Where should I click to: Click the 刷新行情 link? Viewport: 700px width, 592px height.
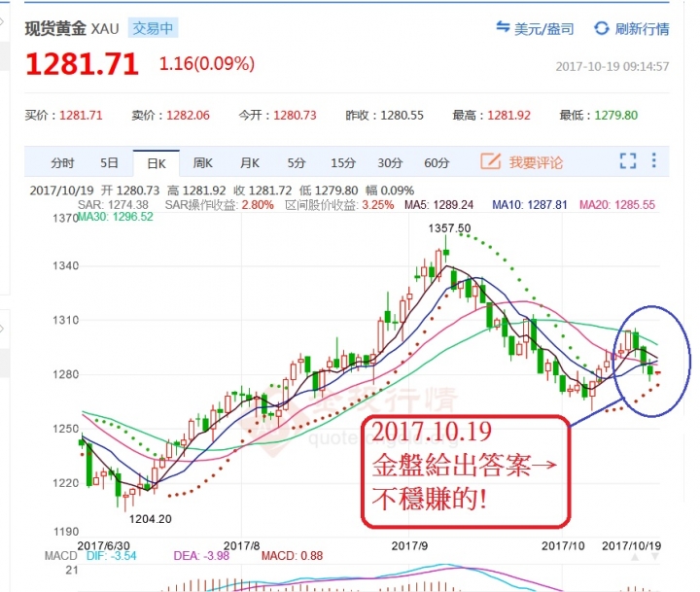pos(642,29)
